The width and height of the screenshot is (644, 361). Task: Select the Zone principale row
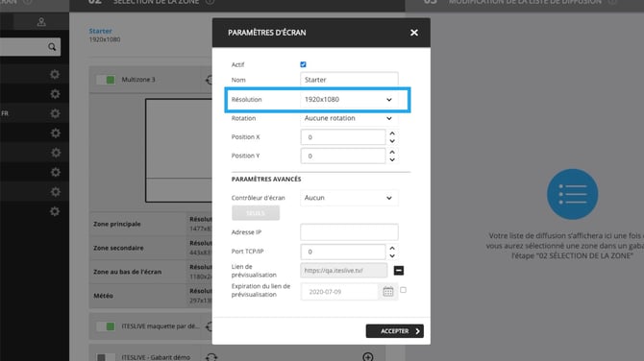[150, 224]
